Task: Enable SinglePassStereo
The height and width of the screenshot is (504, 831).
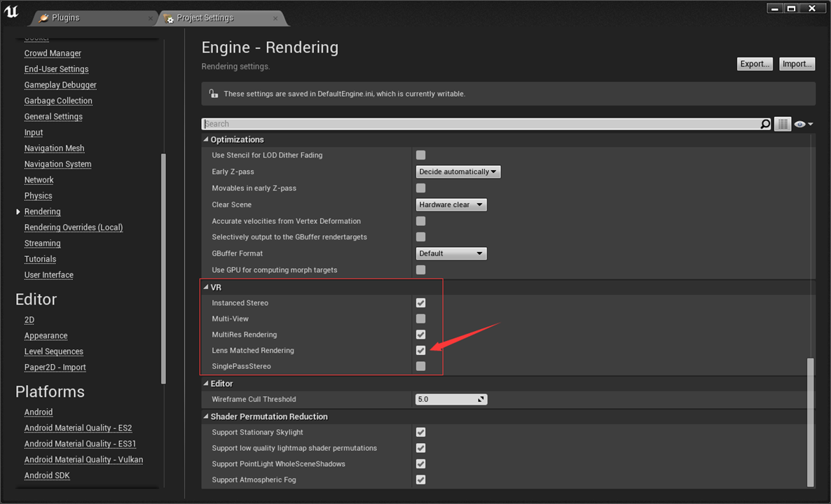Action: click(420, 365)
